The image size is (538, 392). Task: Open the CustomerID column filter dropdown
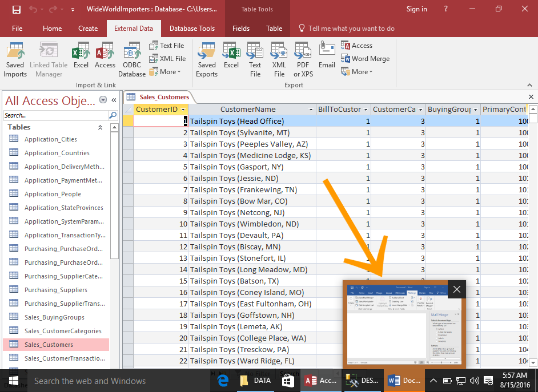[x=183, y=110]
